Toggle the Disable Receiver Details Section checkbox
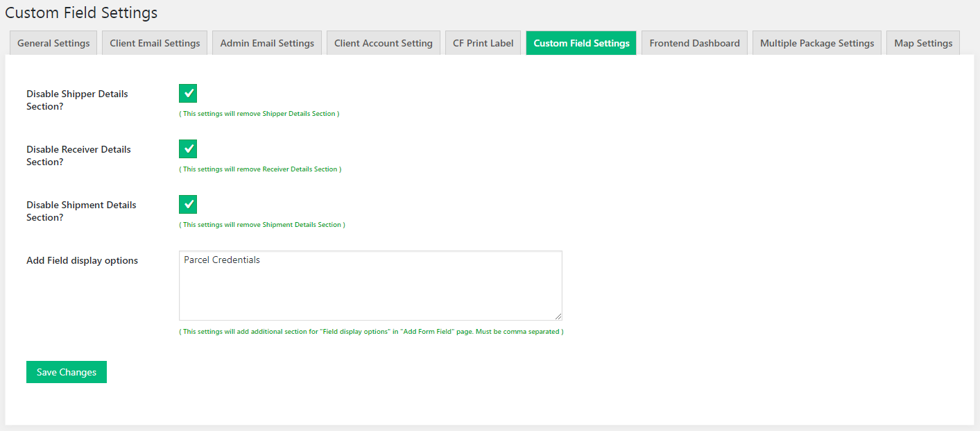This screenshot has height=431, width=980. click(188, 149)
